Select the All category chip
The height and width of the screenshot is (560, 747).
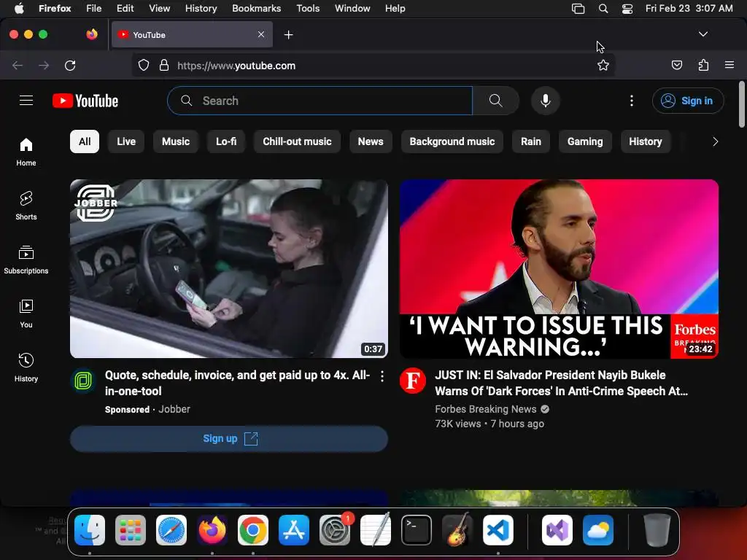(x=85, y=141)
